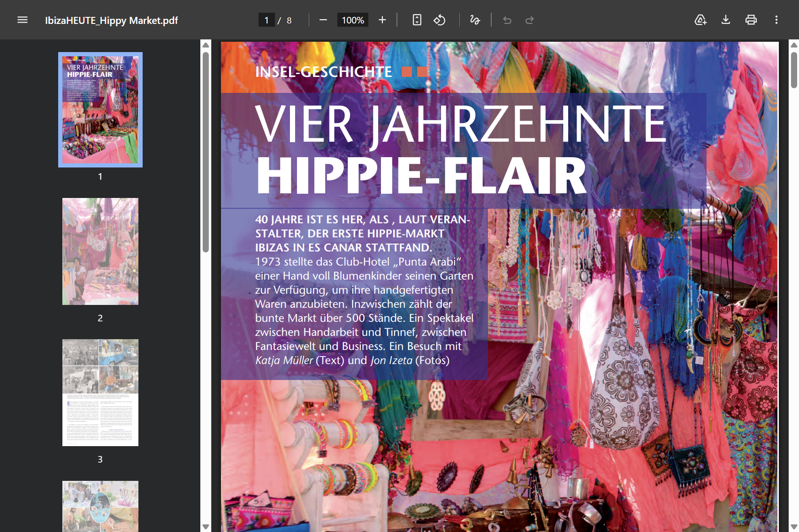Print the document
This screenshot has height=532, width=799.
751,20
